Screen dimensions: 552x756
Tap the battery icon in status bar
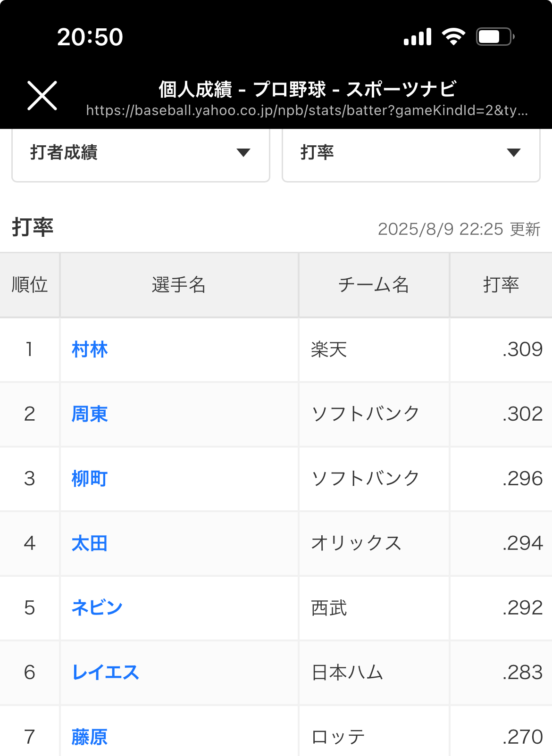(x=494, y=37)
